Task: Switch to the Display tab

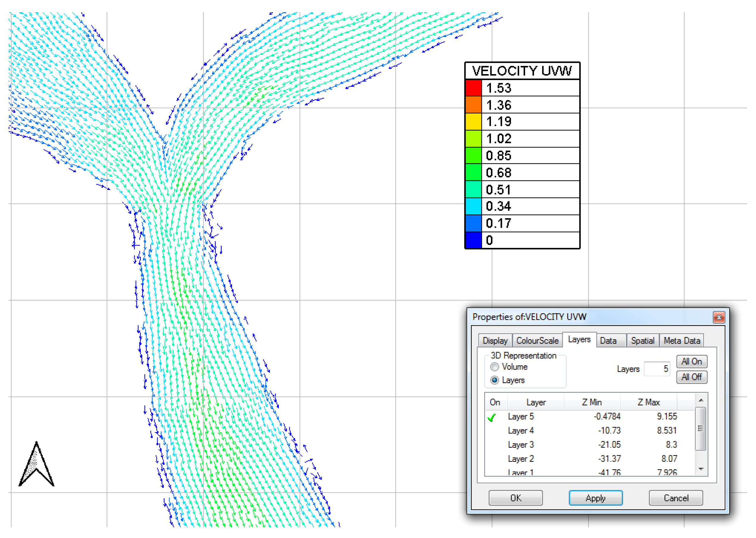Action: [x=495, y=341]
